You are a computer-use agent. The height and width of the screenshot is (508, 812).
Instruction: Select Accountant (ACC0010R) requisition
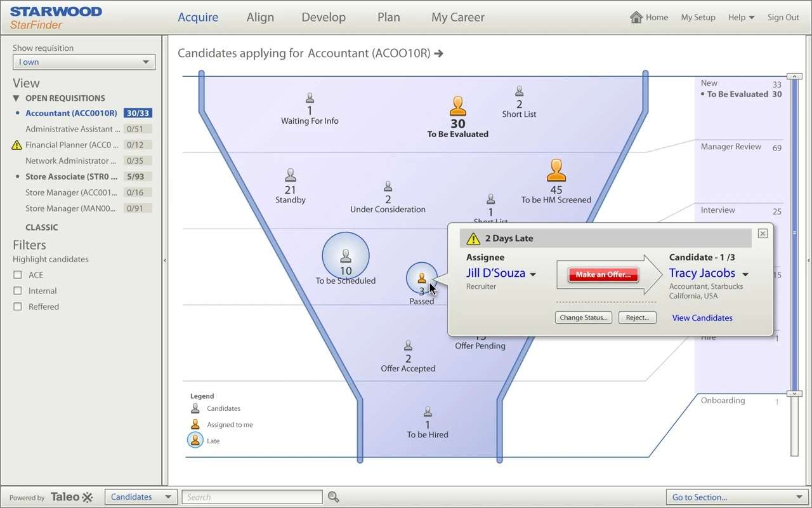(71, 114)
